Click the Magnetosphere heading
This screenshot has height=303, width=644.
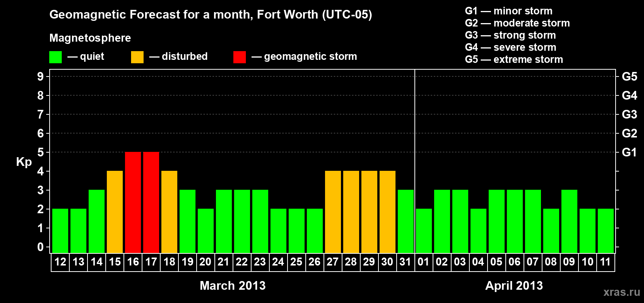(x=90, y=38)
